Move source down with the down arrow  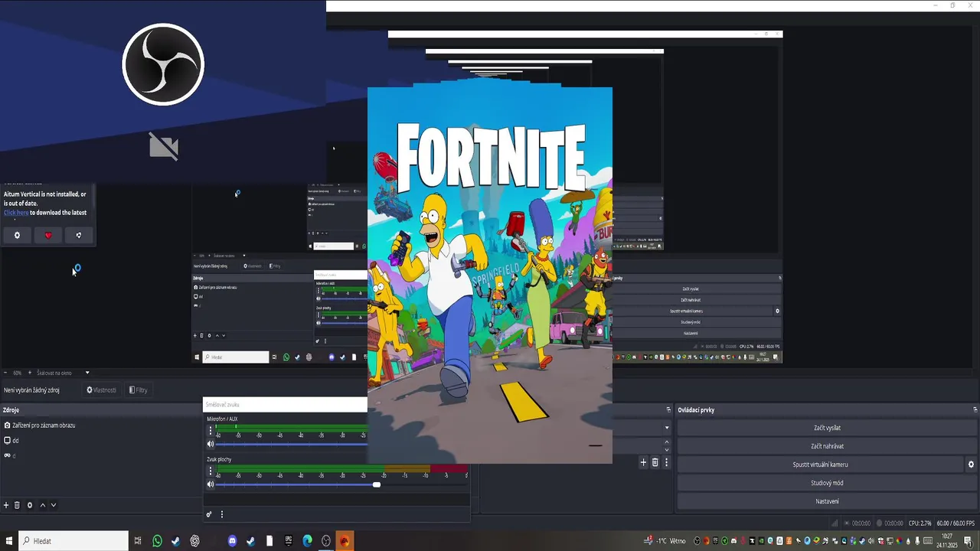54,505
